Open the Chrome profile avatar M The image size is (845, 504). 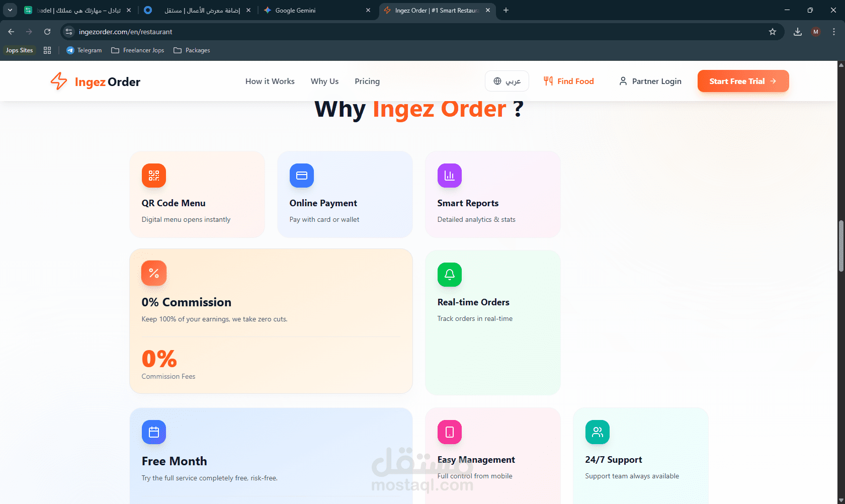click(816, 32)
